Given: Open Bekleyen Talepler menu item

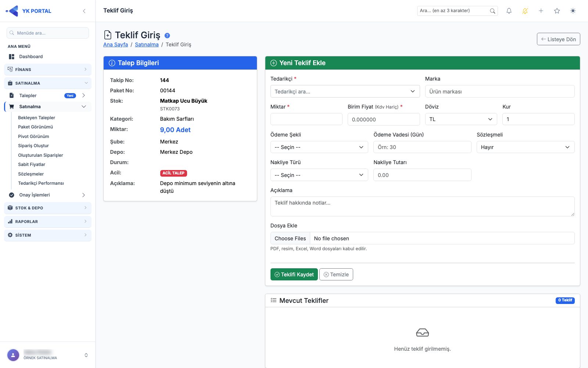Looking at the screenshot, I should (x=37, y=118).
